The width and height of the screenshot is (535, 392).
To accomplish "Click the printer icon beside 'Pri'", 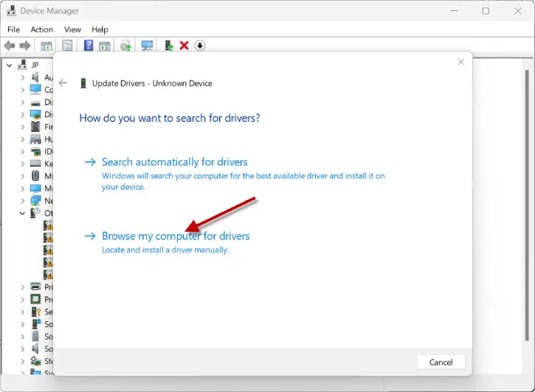I will [35, 286].
